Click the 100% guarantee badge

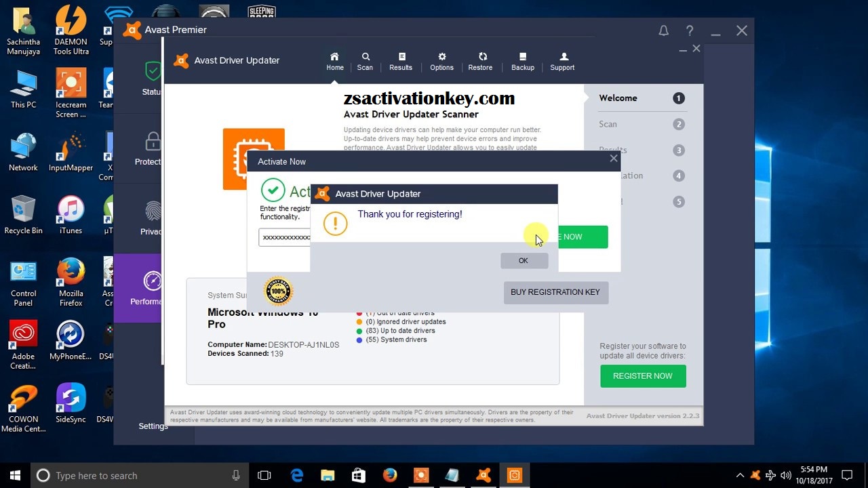coord(278,291)
